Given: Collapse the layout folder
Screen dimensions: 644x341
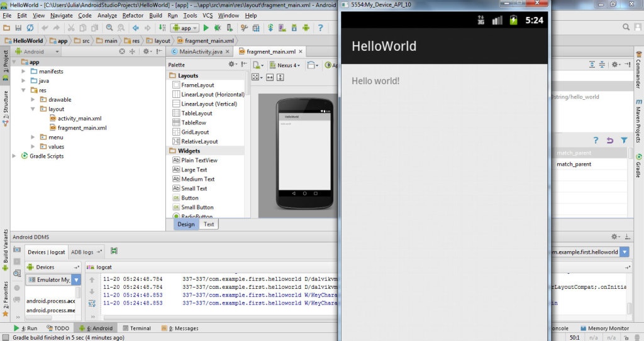Looking at the screenshot, I should click(33, 109).
